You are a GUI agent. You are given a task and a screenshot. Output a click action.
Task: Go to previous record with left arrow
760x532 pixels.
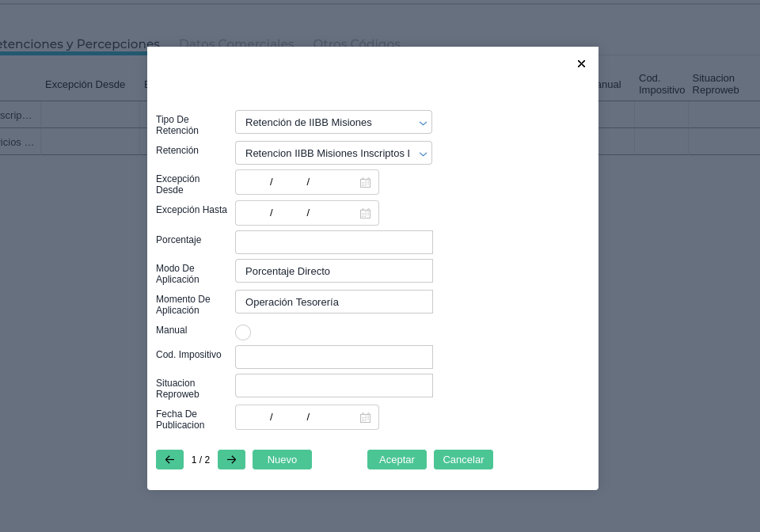[169, 460]
